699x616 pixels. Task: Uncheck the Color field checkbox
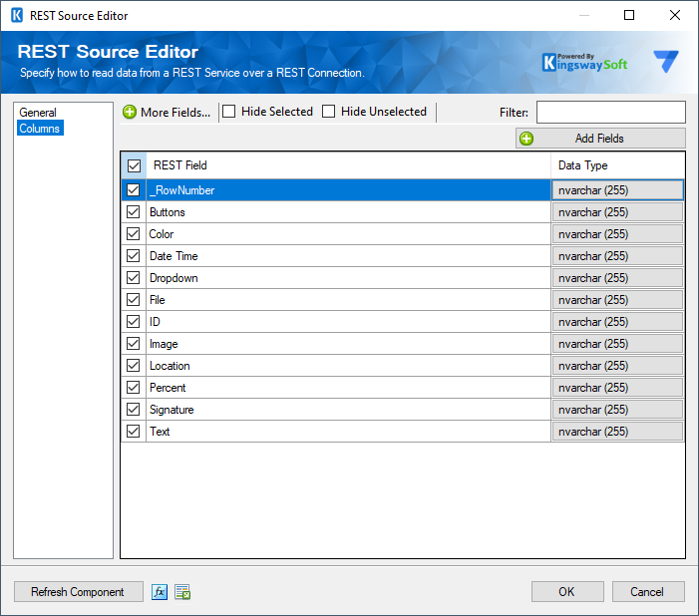134,233
